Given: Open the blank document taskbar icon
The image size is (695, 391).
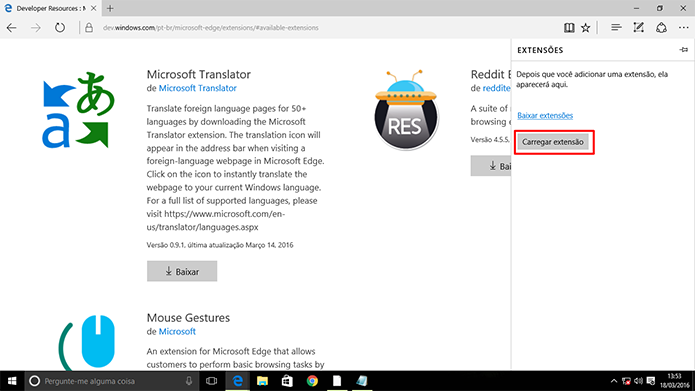Looking at the screenshot, I should pos(337,381).
